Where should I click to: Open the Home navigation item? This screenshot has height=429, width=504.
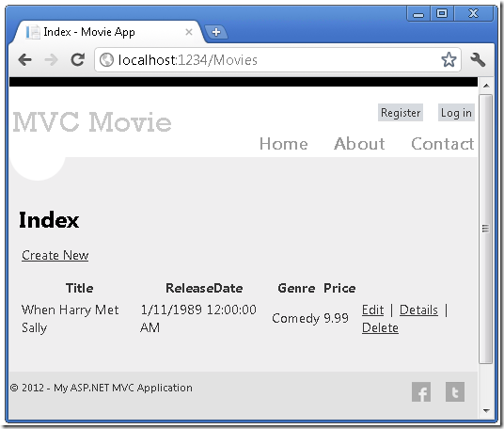[284, 143]
